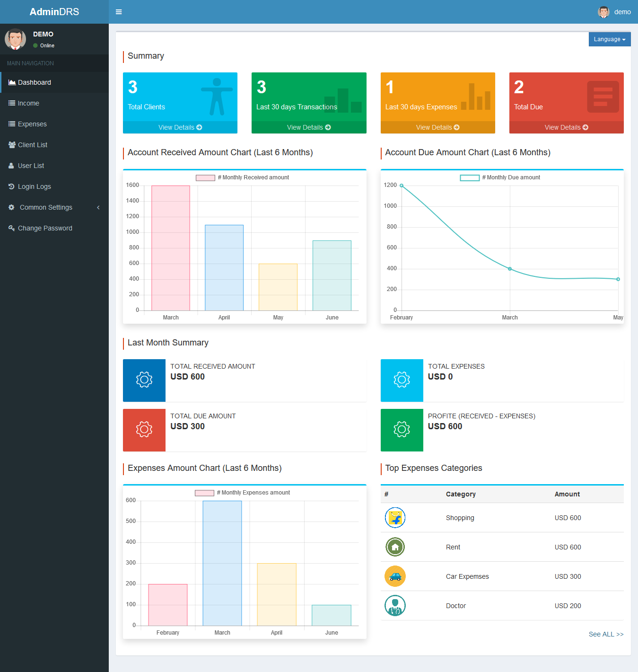The image size is (638, 672).
Task: Open the demo user menu in header
Action: click(614, 12)
